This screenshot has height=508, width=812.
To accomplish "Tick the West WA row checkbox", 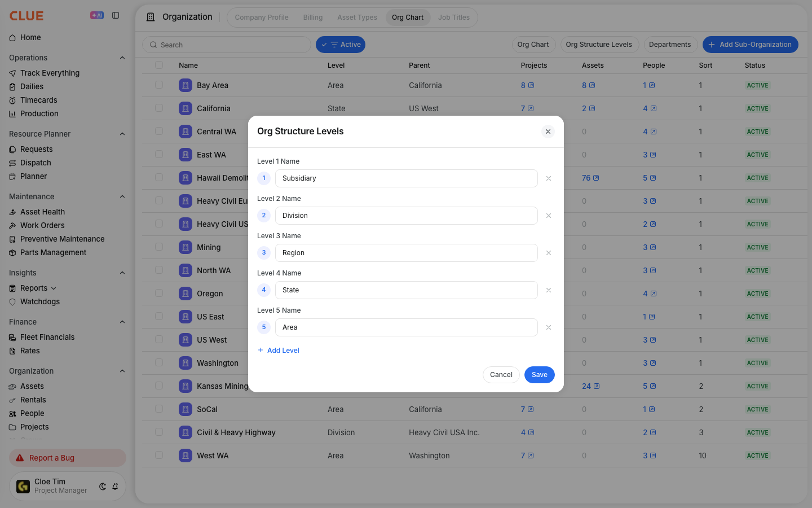I will tap(159, 455).
